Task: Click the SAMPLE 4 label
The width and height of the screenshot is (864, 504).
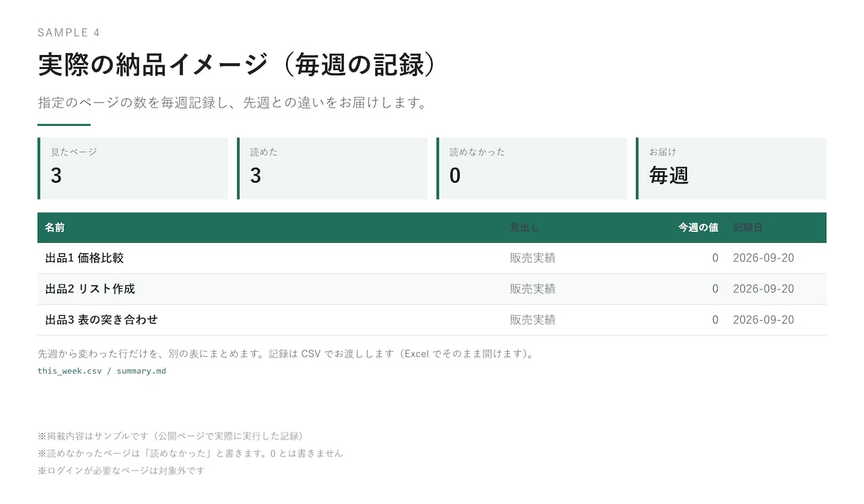Action: [69, 33]
